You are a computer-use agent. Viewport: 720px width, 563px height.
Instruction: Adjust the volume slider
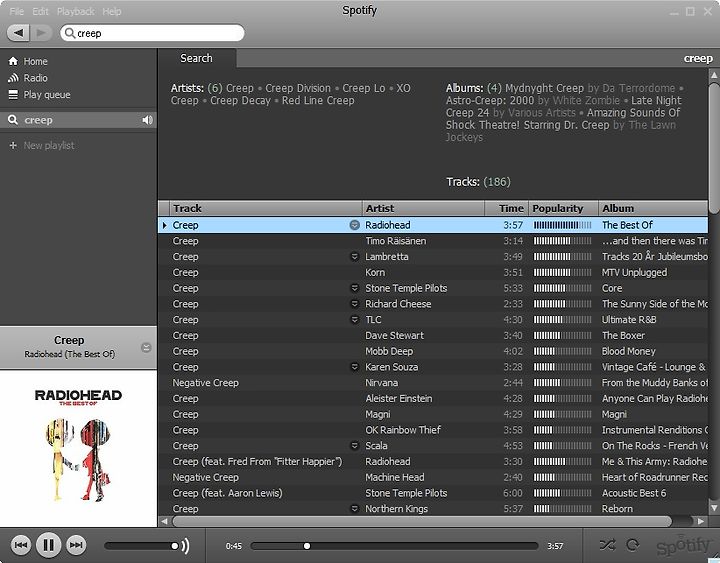pos(141,546)
